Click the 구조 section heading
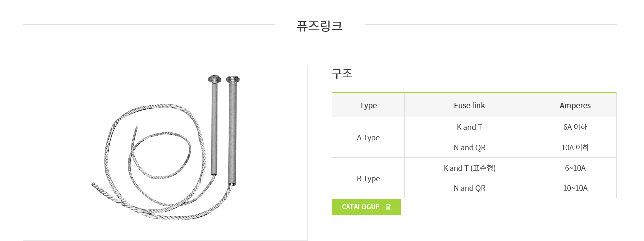The height and width of the screenshot is (241, 644). coord(342,74)
